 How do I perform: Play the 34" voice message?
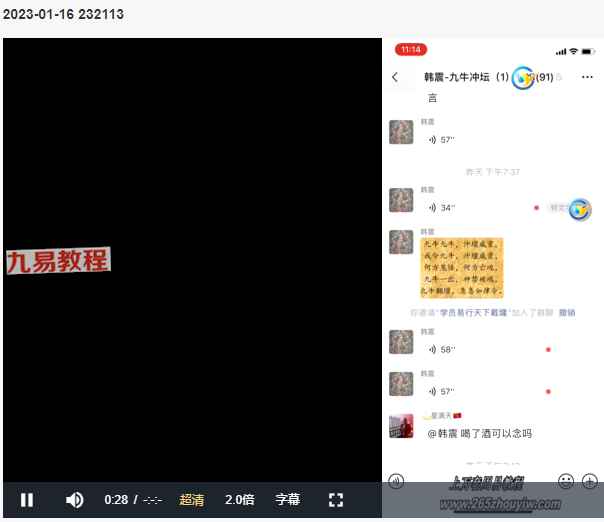(441, 208)
